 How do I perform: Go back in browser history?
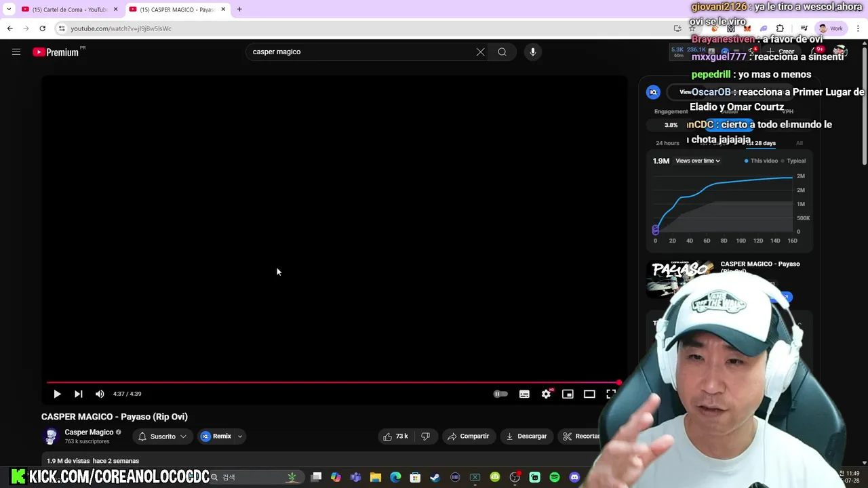[9, 28]
